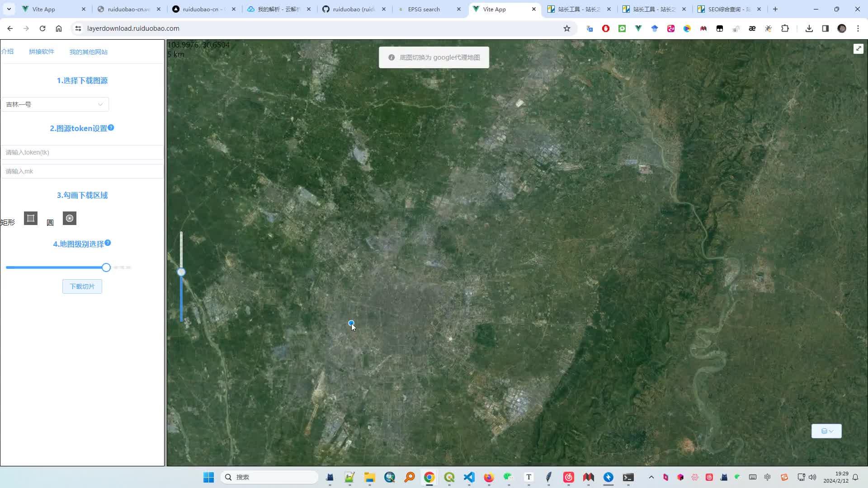
Task: Open the basemap layer switcher in map corner
Action: [826, 431]
